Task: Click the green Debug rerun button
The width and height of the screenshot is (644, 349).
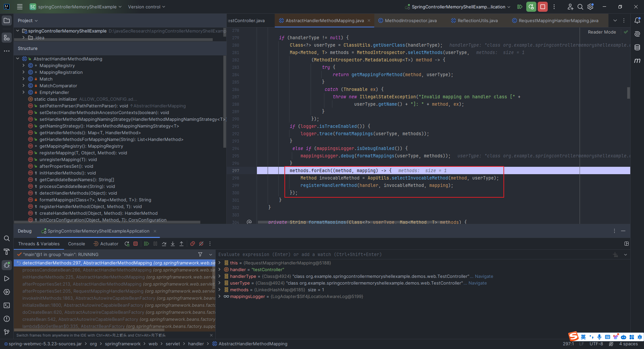Action: click(531, 7)
